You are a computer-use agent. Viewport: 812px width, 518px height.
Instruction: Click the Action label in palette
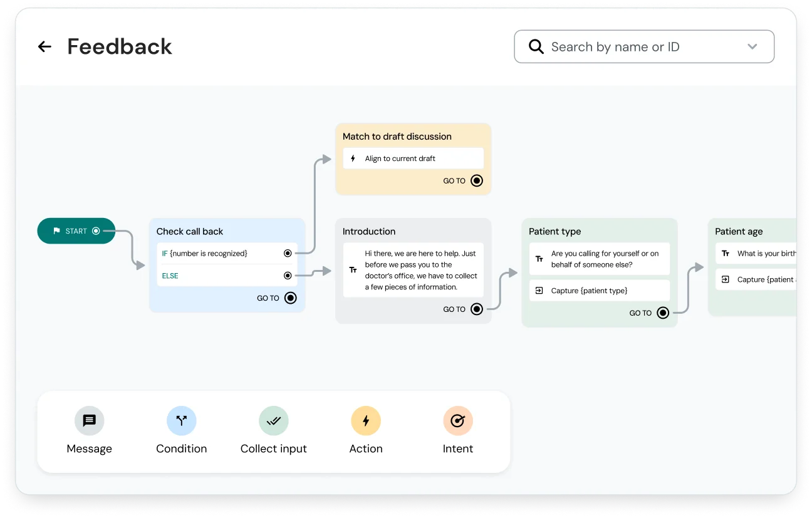[366, 448]
